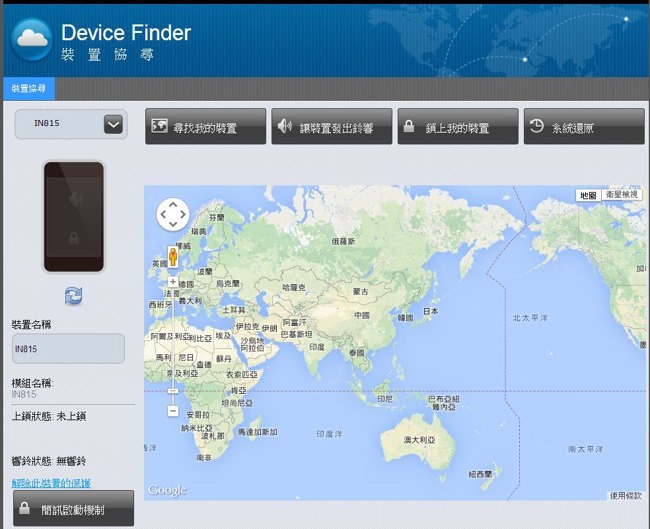
Task: Click the padlock icon on 簡訊啟動機制
Action: [24, 507]
